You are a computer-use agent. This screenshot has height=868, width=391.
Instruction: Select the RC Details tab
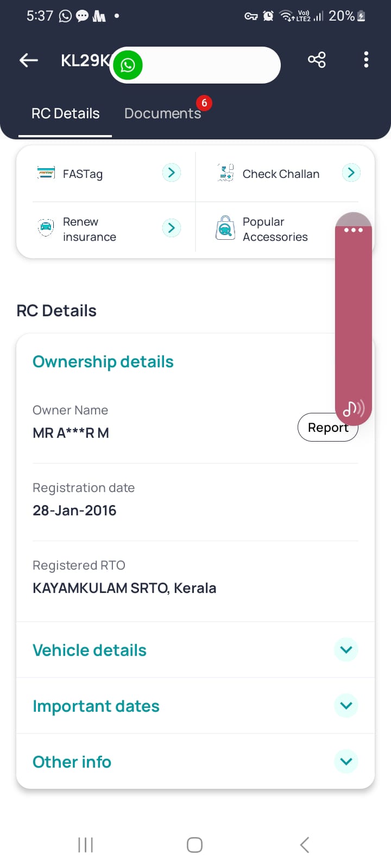[65, 113]
